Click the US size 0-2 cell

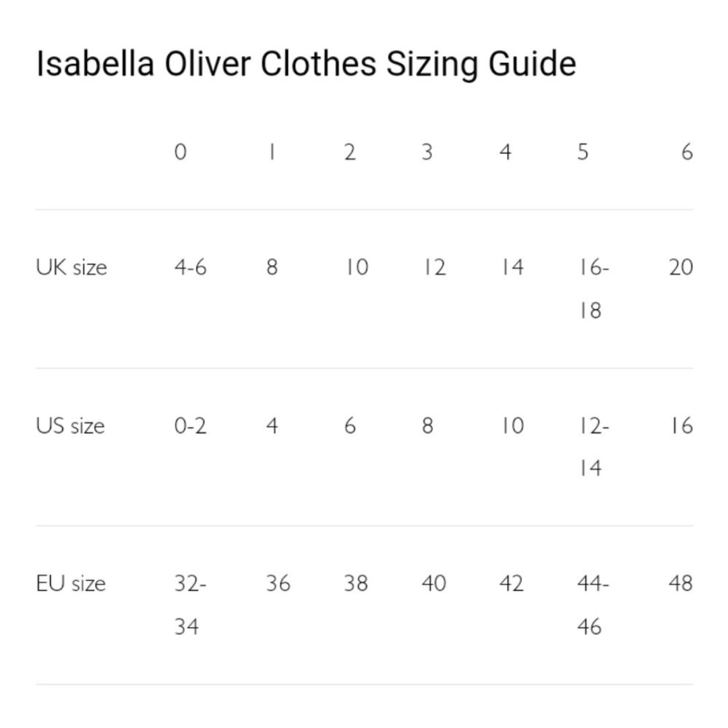tap(190, 426)
